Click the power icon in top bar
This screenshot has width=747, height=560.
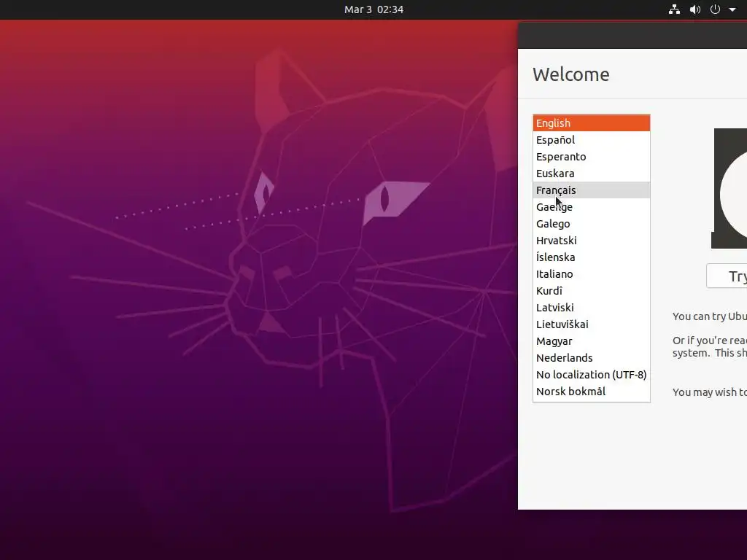[715, 9]
